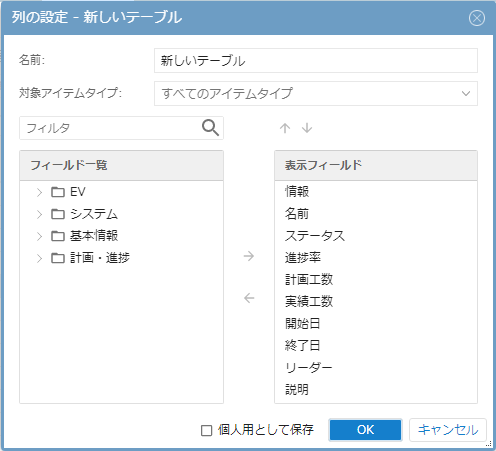Expand the 基本情報 tree node

[x=39, y=236]
